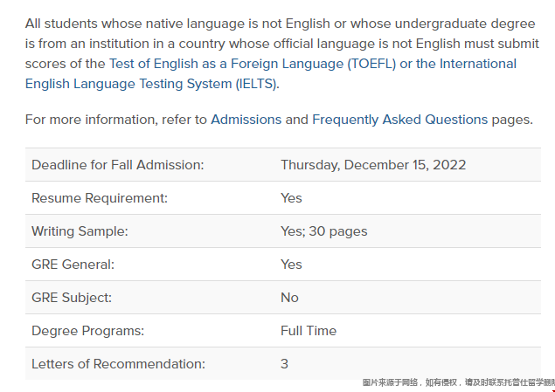Click the 'Degree Programs:' row label
This screenshot has height=392, width=555.
tap(87, 331)
